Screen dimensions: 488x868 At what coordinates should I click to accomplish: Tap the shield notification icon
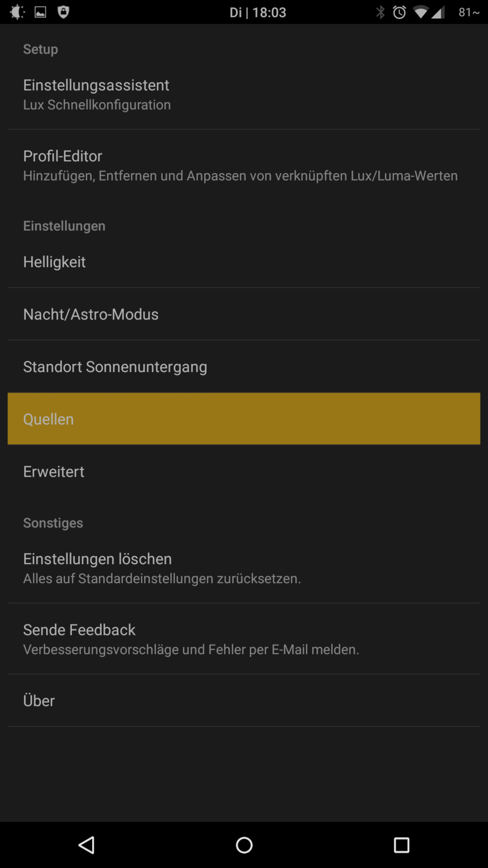63,12
